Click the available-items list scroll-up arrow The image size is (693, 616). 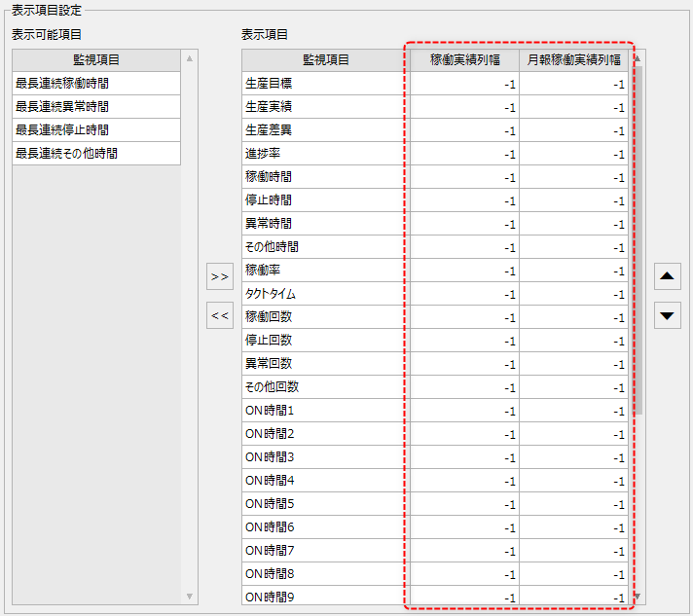pos(190,58)
